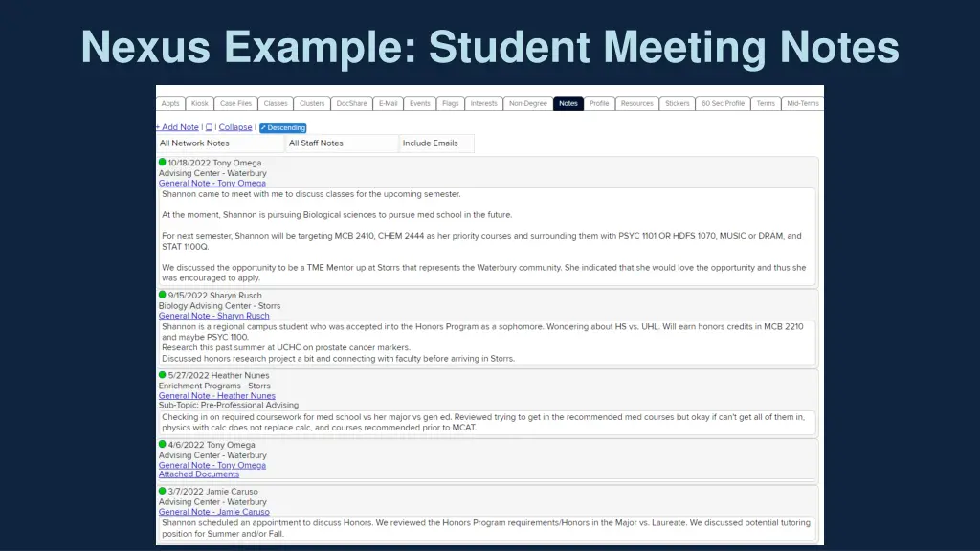Image resolution: width=980 pixels, height=551 pixels.
Task: Click the Honors Program requirements note text
Action: tap(485, 528)
